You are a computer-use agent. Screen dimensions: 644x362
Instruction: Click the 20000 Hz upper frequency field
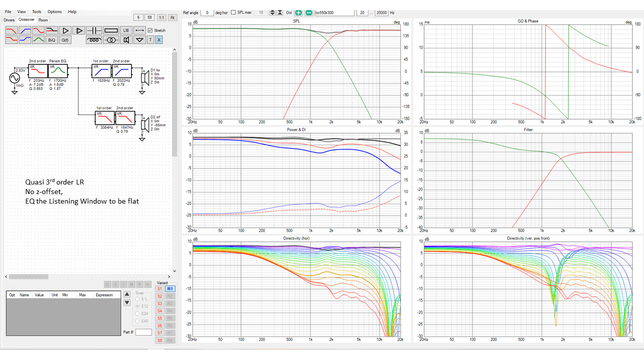381,13
